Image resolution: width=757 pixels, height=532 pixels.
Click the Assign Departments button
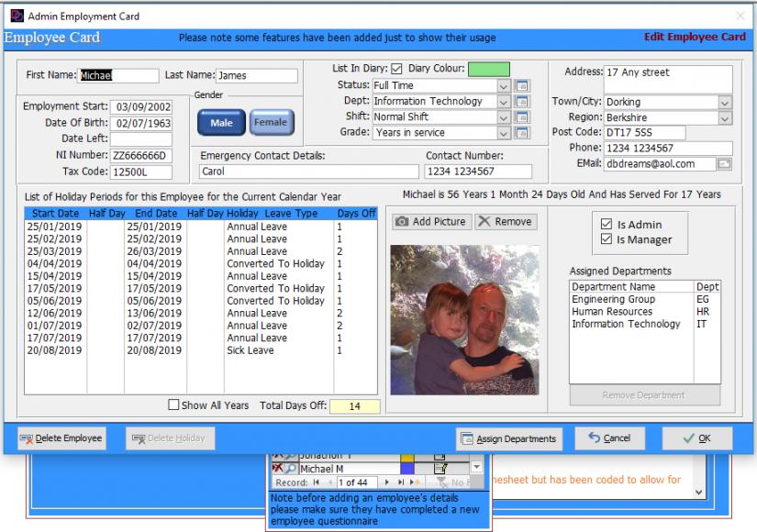(509, 438)
